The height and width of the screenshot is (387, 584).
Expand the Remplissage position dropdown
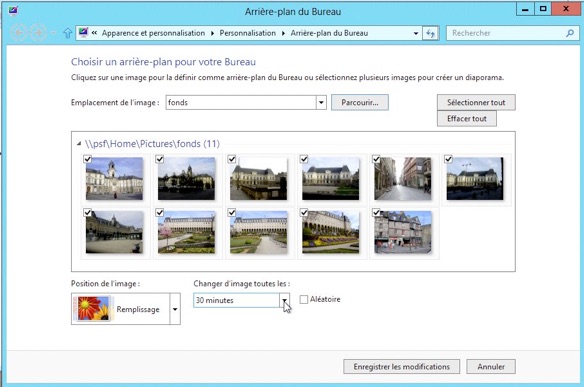(x=175, y=309)
